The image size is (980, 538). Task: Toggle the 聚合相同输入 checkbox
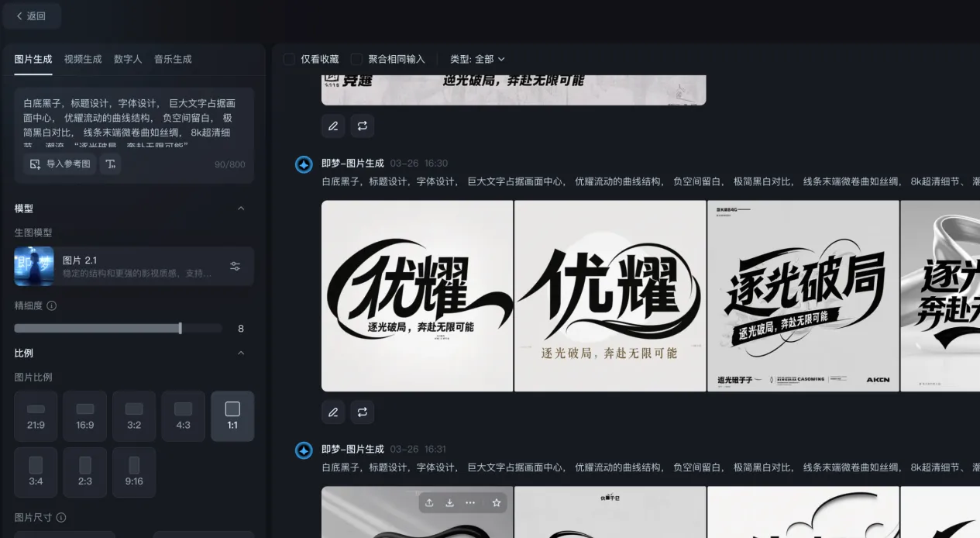click(356, 59)
